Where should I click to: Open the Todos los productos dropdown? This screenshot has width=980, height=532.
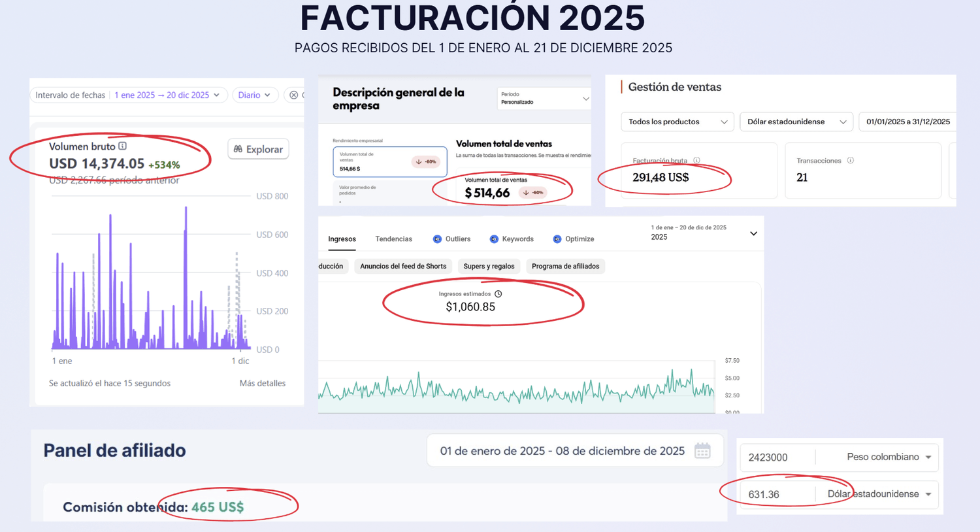point(678,122)
